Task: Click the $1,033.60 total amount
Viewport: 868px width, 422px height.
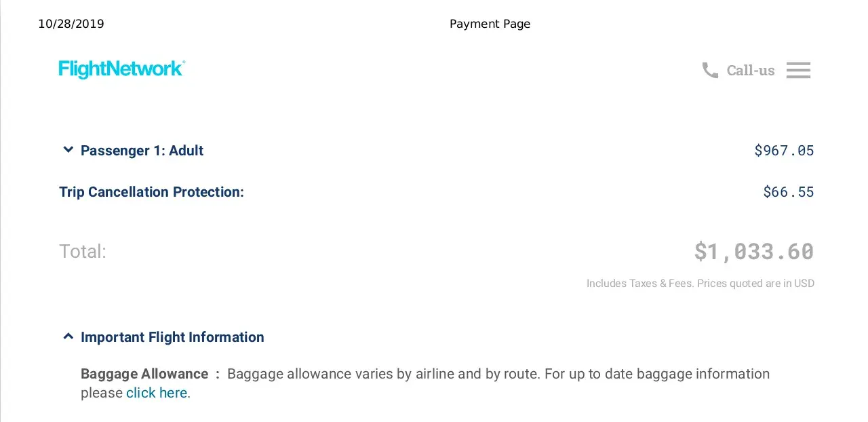Action: [x=753, y=252]
